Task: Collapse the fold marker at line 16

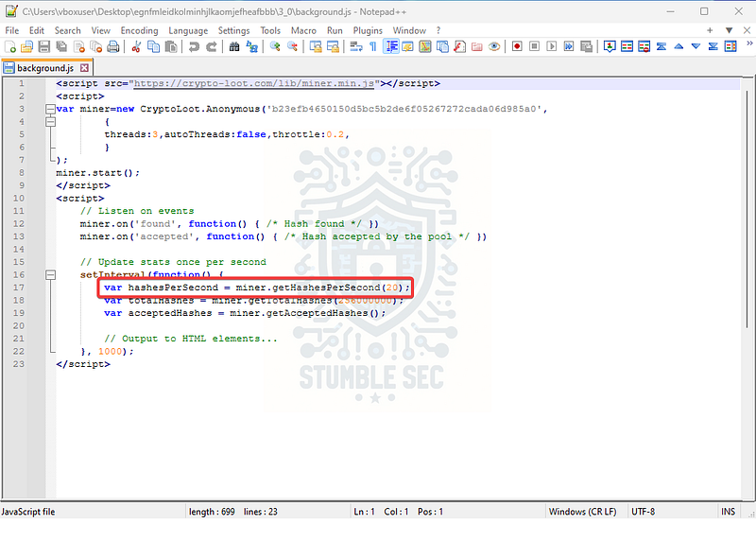Action: [x=50, y=274]
